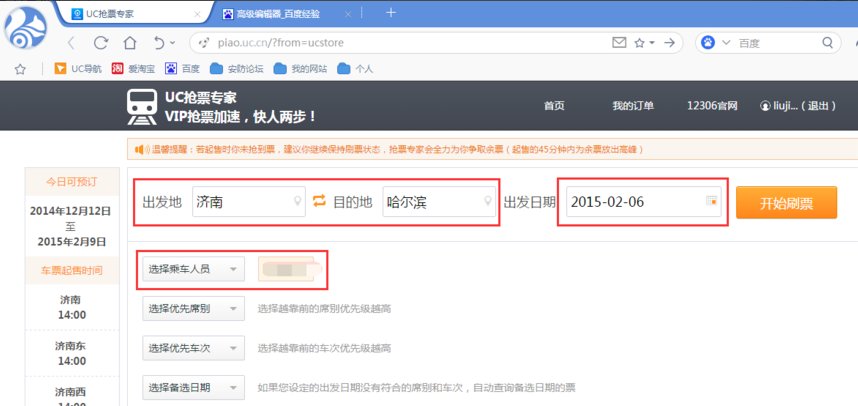
Task: Open 12306官网 link in navigation
Action: pos(712,106)
